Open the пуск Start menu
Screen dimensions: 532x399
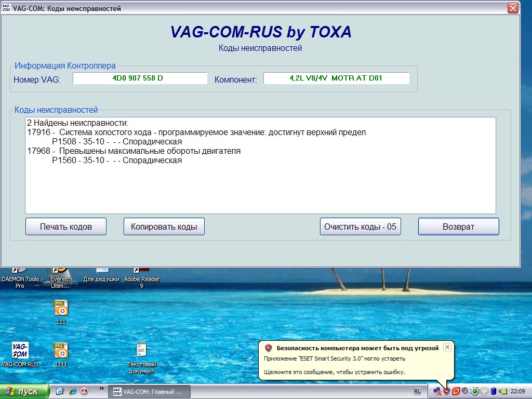coord(25,391)
